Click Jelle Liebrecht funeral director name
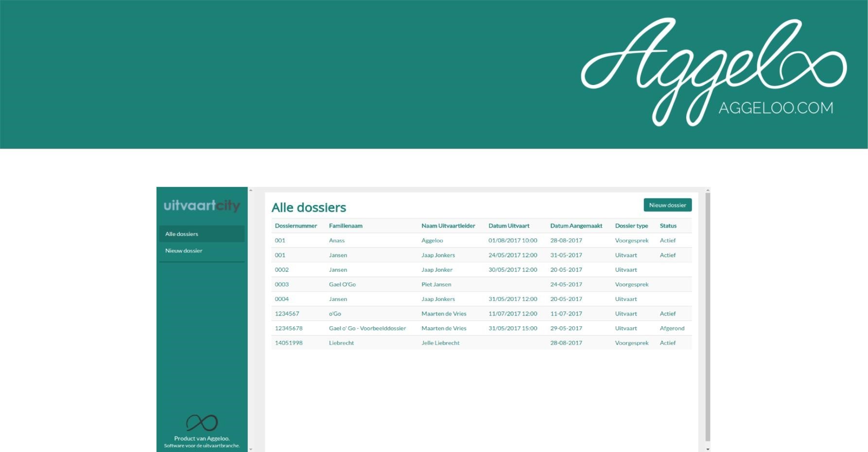Screen dimensions: 868x452 pyautogui.click(x=440, y=343)
